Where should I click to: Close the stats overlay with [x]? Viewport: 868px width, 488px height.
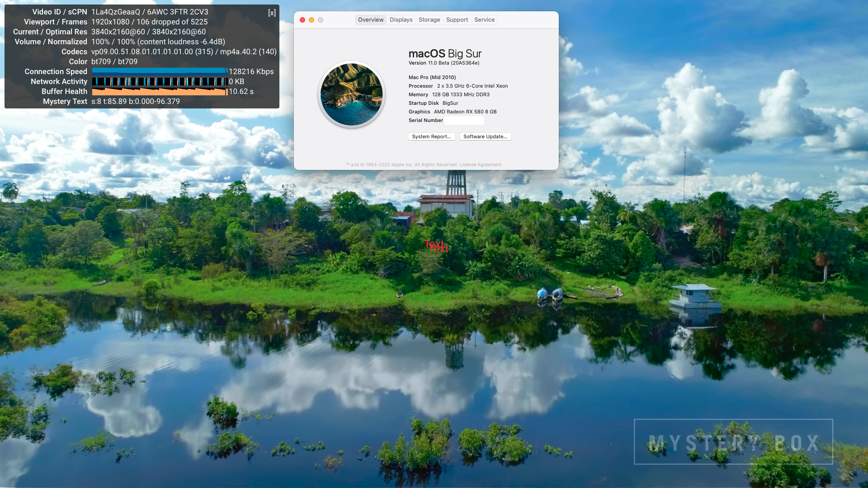point(272,13)
